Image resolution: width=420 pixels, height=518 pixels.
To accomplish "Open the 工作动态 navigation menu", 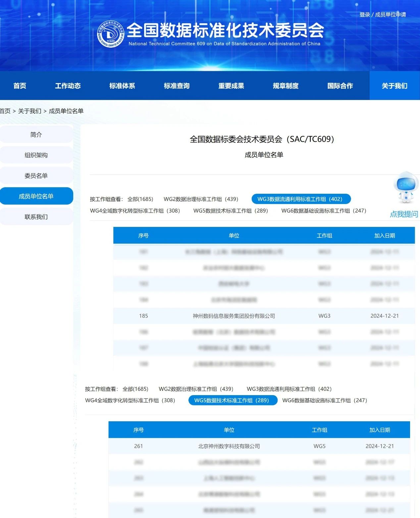I will coord(68,86).
